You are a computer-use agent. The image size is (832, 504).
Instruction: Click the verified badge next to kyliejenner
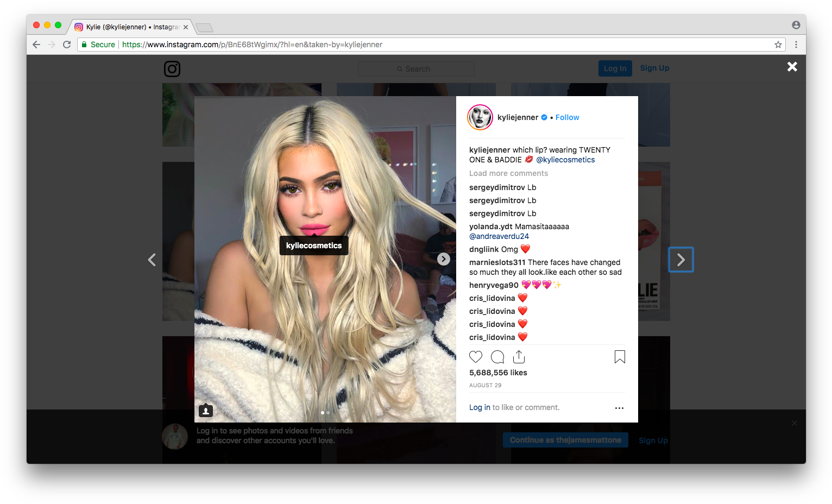click(544, 117)
